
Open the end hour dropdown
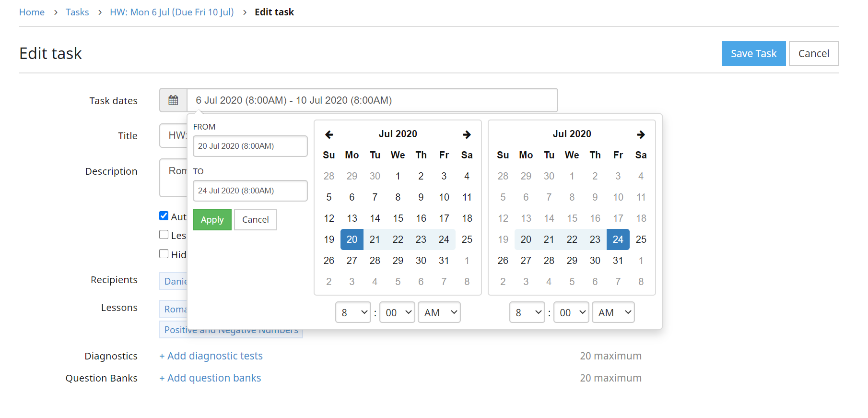click(527, 312)
